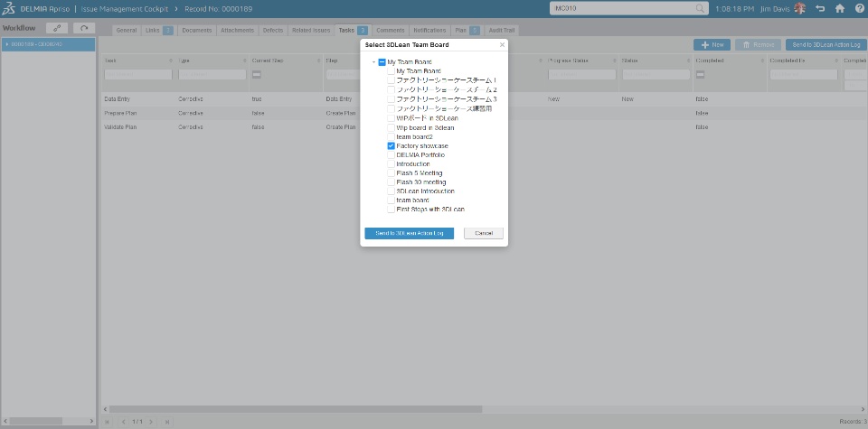The height and width of the screenshot is (429, 868).
Task: Check ファクトリーショーケースチーム 2 checkbox
Action: [391, 89]
